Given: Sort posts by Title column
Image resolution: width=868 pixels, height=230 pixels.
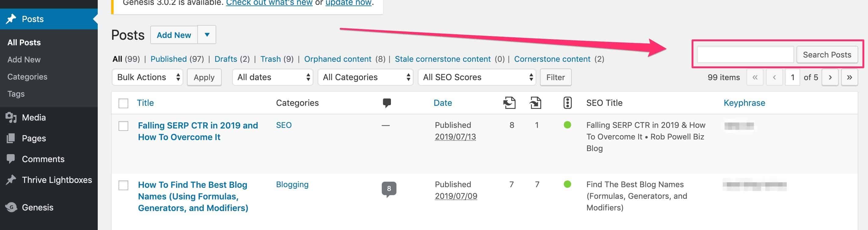Looking at the screenshot, I should 145,103.
